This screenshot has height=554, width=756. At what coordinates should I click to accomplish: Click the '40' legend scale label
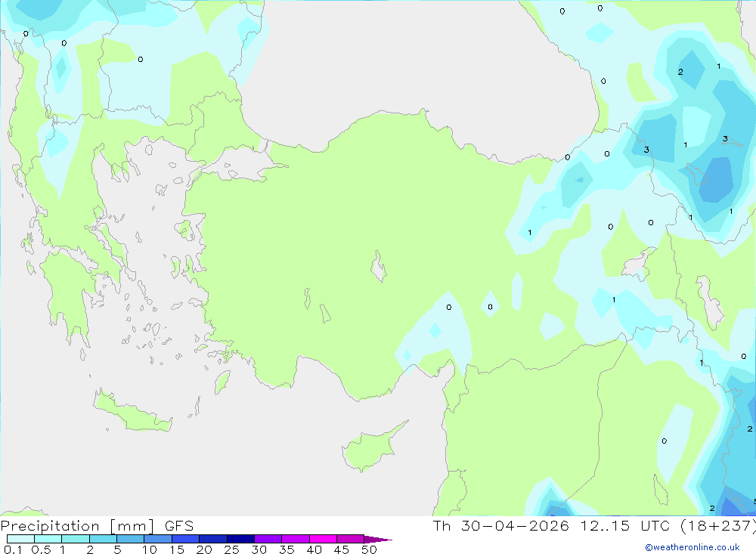314,549
